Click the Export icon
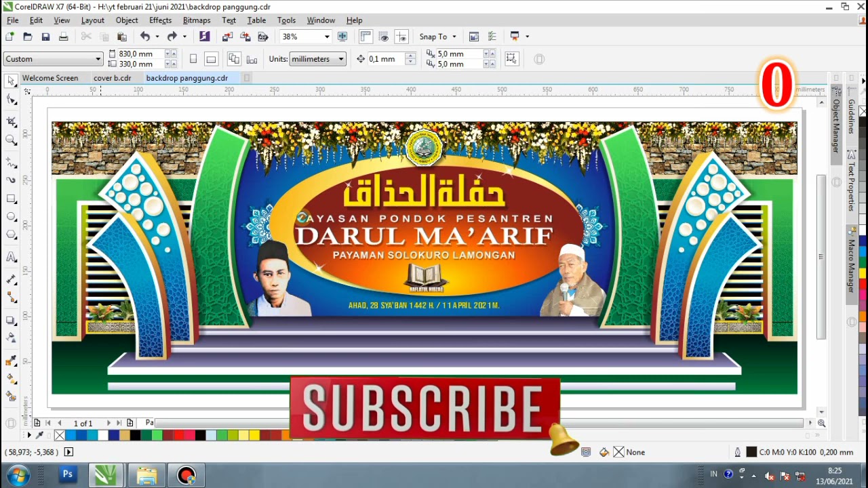Viewport: 868px width, 488px height. point(245,37)
